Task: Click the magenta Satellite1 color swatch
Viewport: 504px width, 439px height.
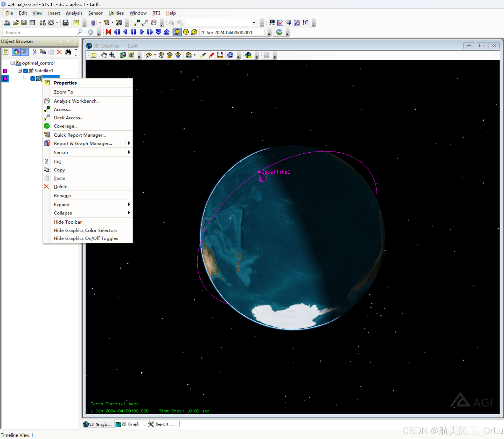Action: coord(5,71)
